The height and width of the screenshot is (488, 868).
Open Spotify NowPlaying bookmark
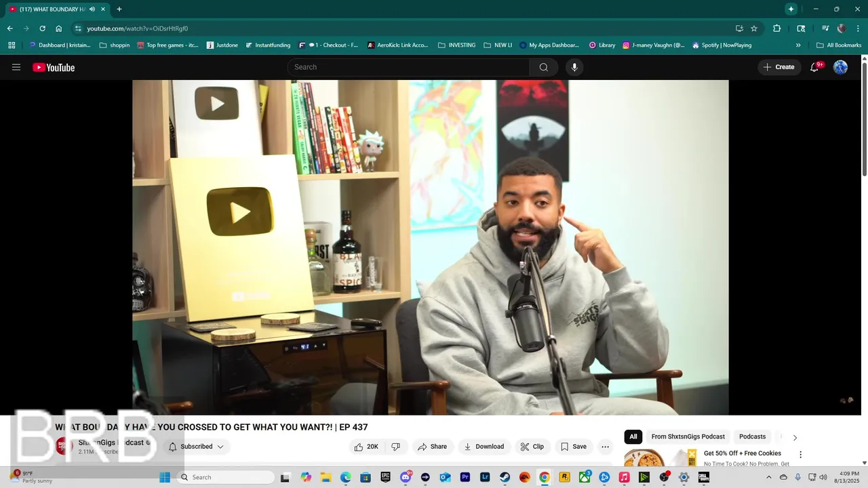coord(722,45)
